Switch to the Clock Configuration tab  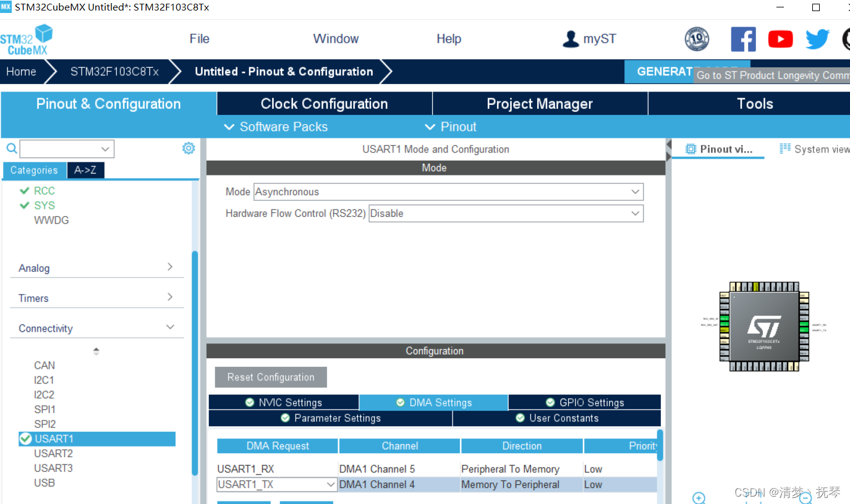point(325,104)
